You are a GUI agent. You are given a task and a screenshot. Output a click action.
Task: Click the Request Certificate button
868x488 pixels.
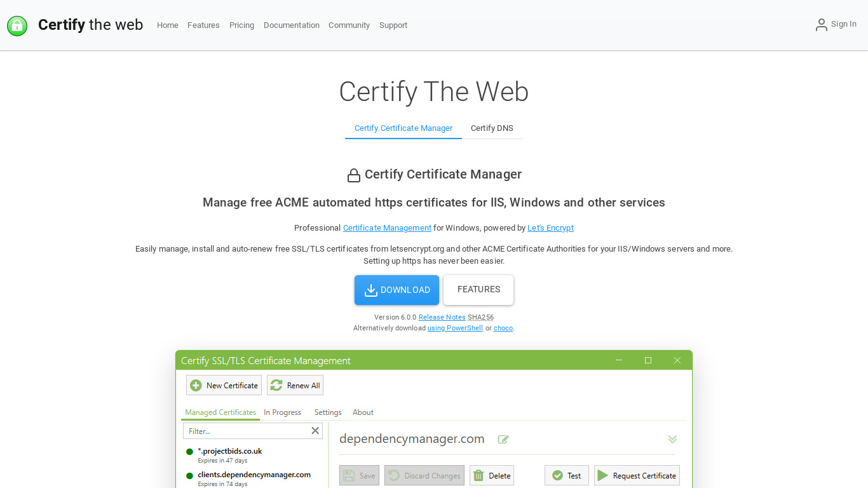637,475
